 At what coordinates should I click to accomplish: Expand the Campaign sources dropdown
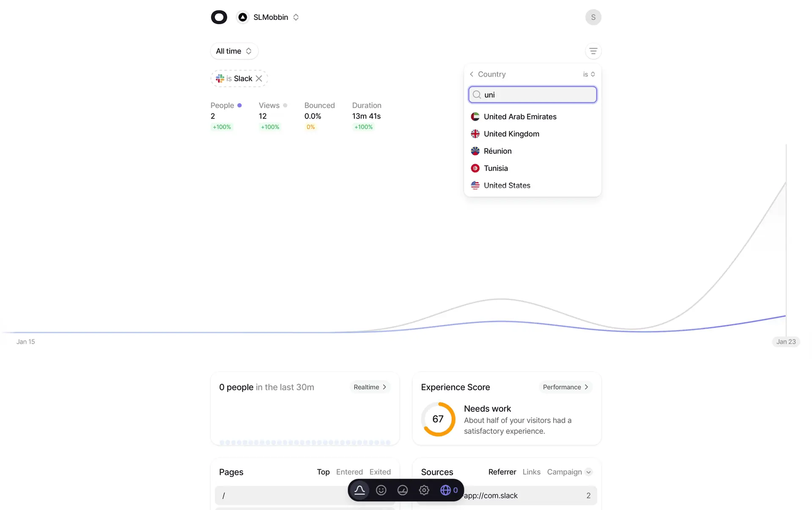(x=588, y=472)
